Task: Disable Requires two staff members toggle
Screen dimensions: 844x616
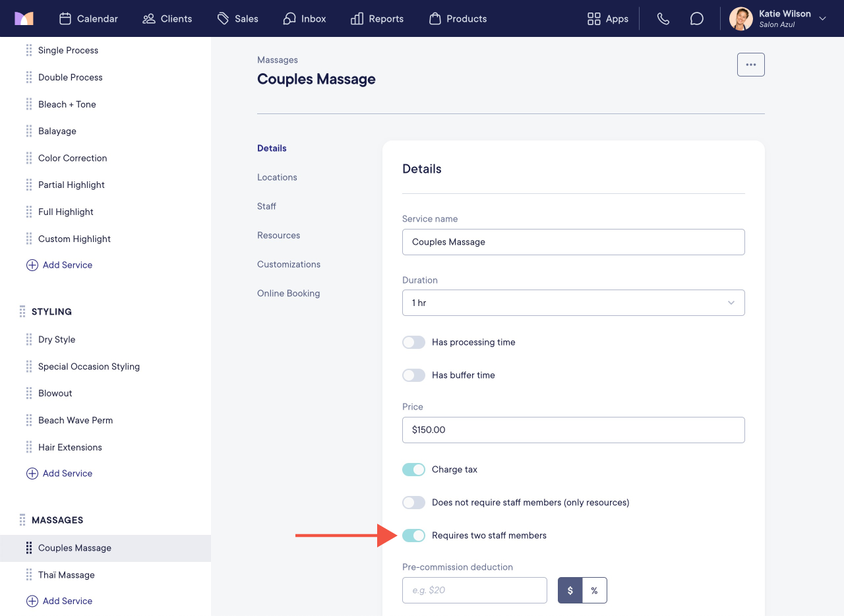Action: pyautogui.click(x=413, y=536)
